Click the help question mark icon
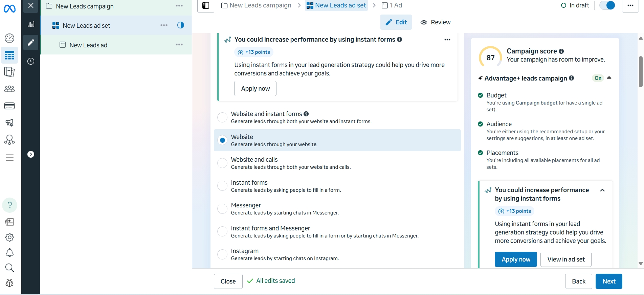Viewport: 644px width, 295px height. (10, 205)
